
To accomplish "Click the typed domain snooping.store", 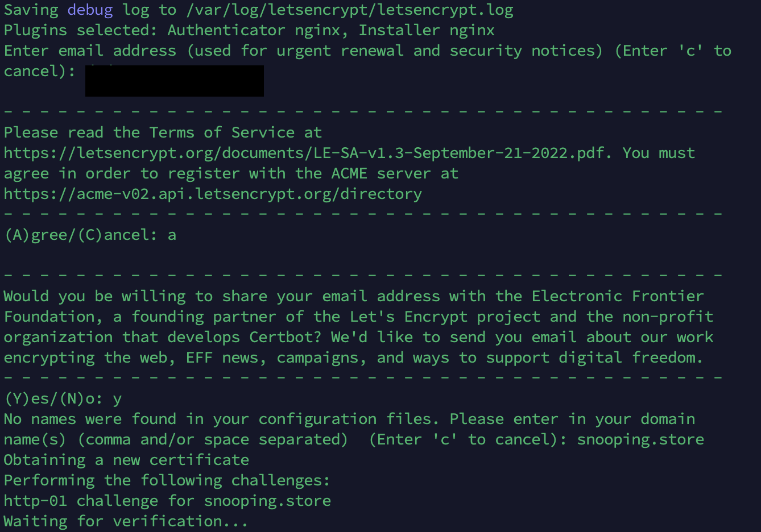I will pos(640,439).
